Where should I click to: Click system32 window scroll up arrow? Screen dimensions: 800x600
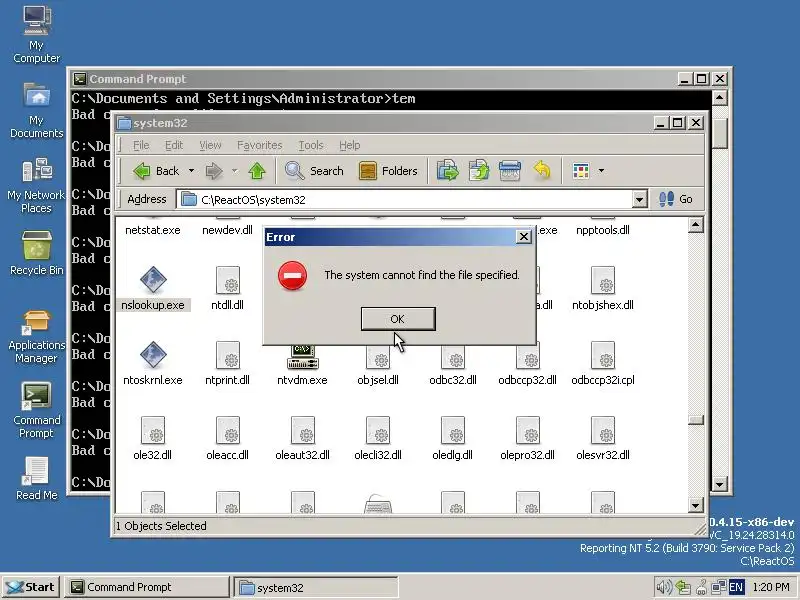point(695,225)
